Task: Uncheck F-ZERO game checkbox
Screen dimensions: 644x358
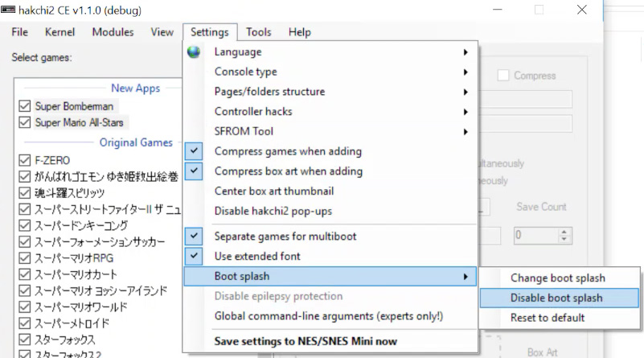Action: 25,160
